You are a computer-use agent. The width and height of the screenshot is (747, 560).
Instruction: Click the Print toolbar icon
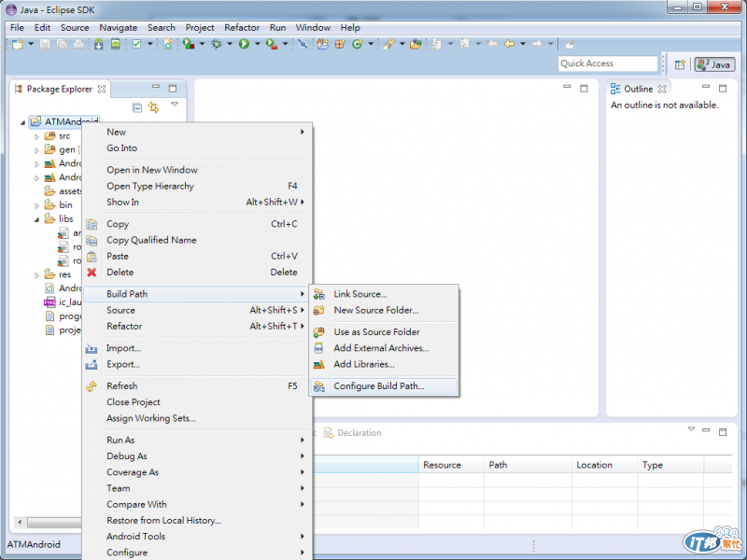click(78, 44)
